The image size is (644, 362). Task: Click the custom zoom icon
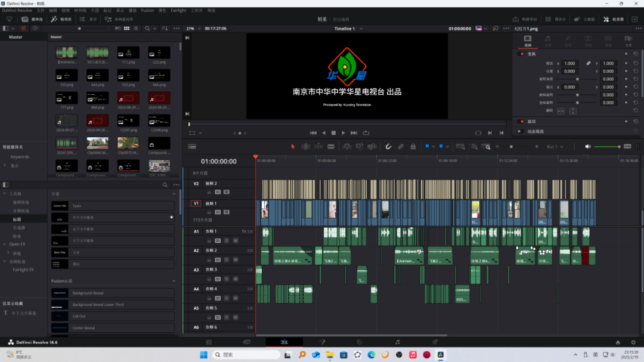tap(486, 147)
